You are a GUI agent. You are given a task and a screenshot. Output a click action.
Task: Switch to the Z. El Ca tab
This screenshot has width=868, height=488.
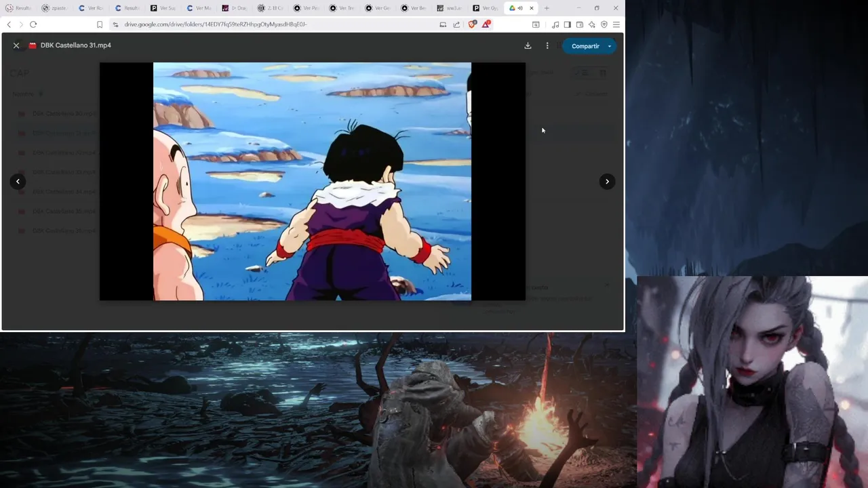pyautogui.click(x=271, y=8)
